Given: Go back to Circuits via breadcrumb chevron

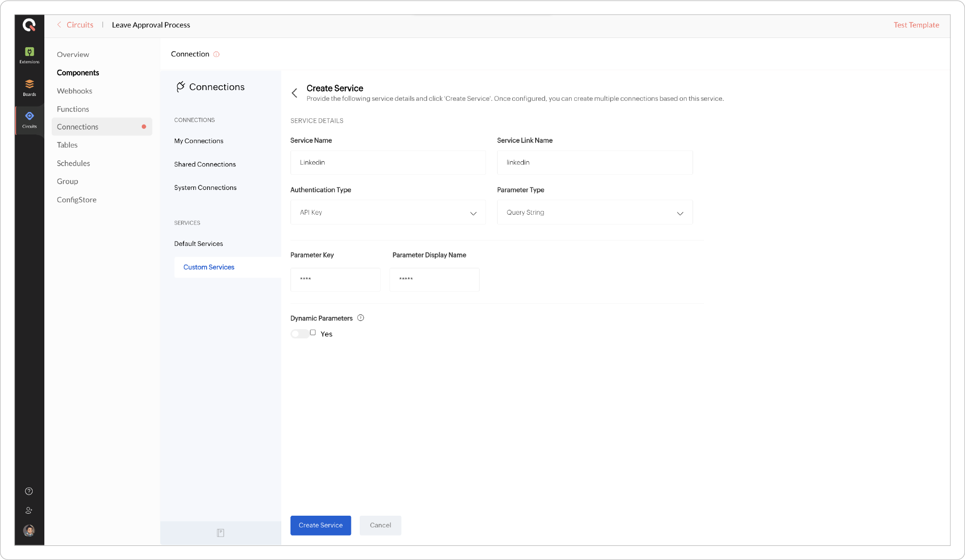Looking at the screenshot, I should (59, 25).
